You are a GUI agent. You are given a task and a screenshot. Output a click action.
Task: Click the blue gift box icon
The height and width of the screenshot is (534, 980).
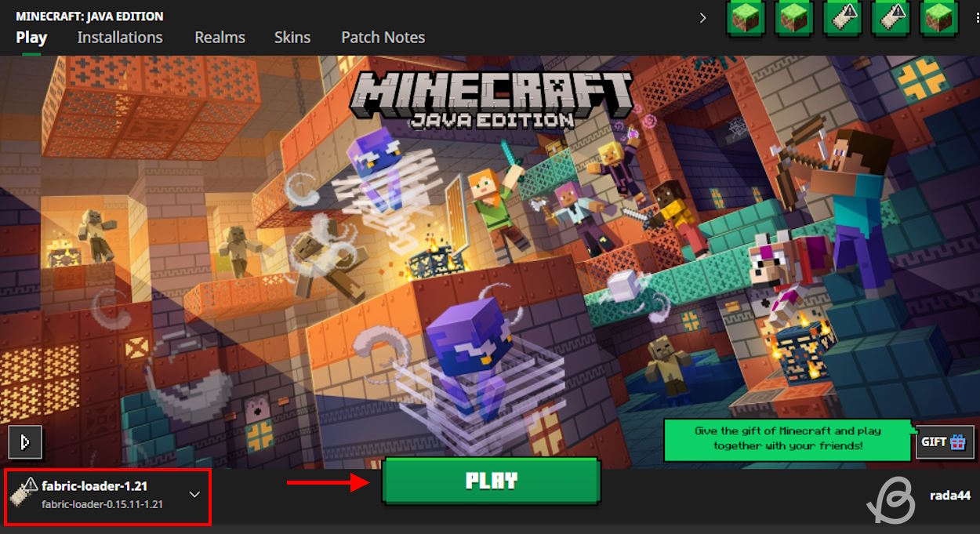pyautogui.click(x=957, y=442)
